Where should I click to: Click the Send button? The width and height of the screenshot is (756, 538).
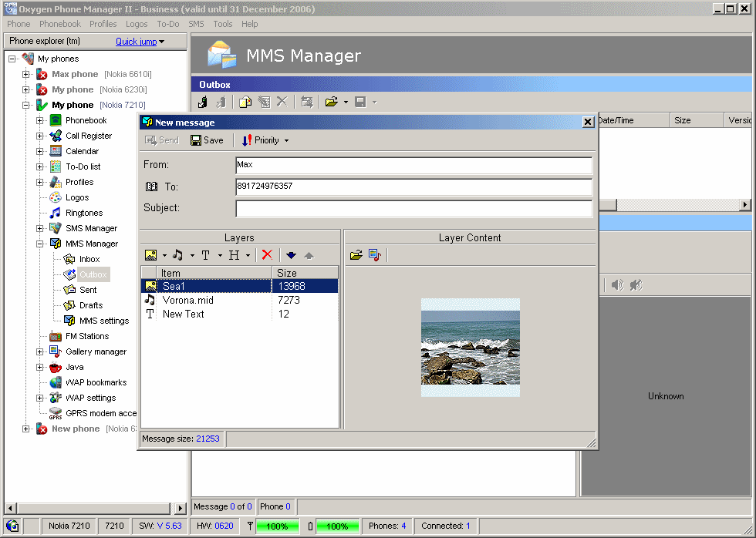click(x=162, y=140)
